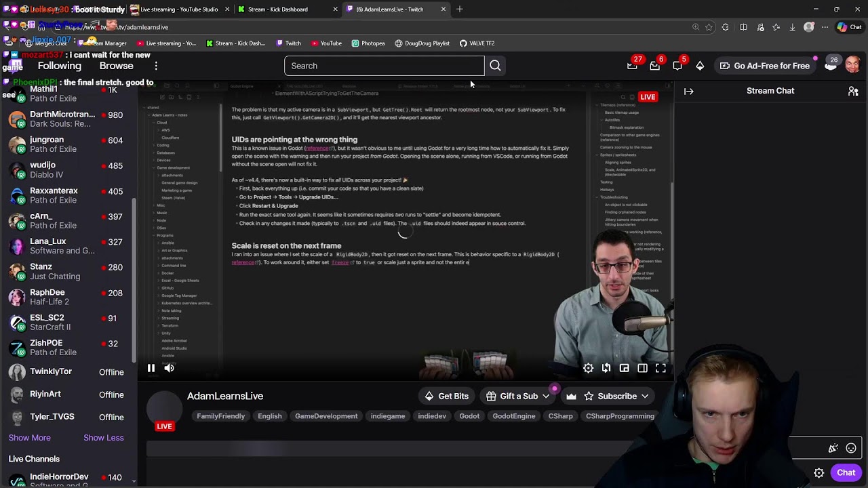Click the crown icon beside Subscribe
Image resolution: width=868 pixels, height=488 pixels.
tap(571, 396)
